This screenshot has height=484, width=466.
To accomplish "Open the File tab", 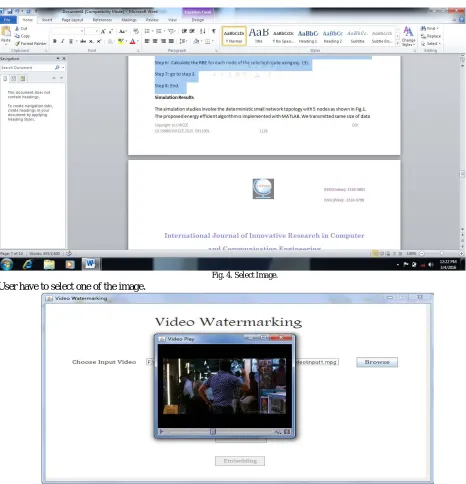I will pyautogui.click(x=7, y=20).
